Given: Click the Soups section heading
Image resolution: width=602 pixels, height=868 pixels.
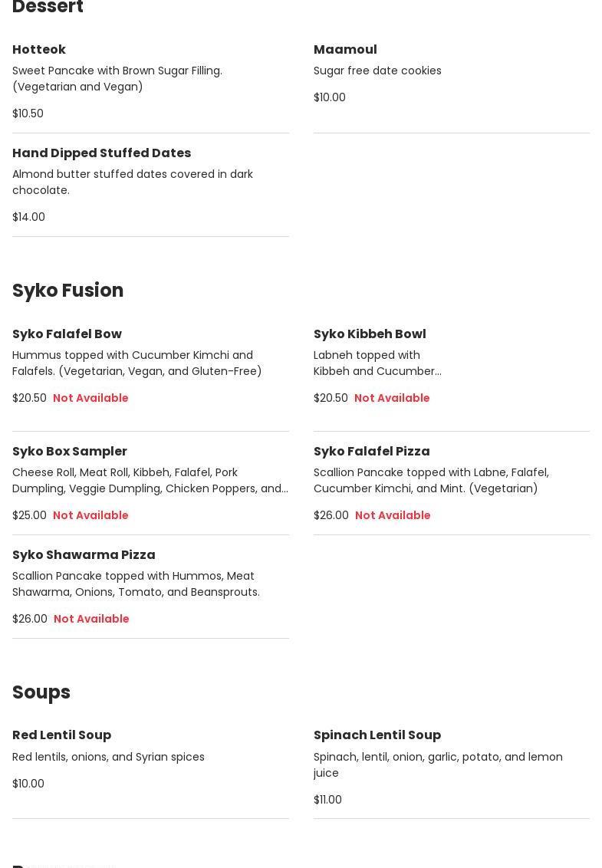Looking at the screenshot, I should 41,692.
